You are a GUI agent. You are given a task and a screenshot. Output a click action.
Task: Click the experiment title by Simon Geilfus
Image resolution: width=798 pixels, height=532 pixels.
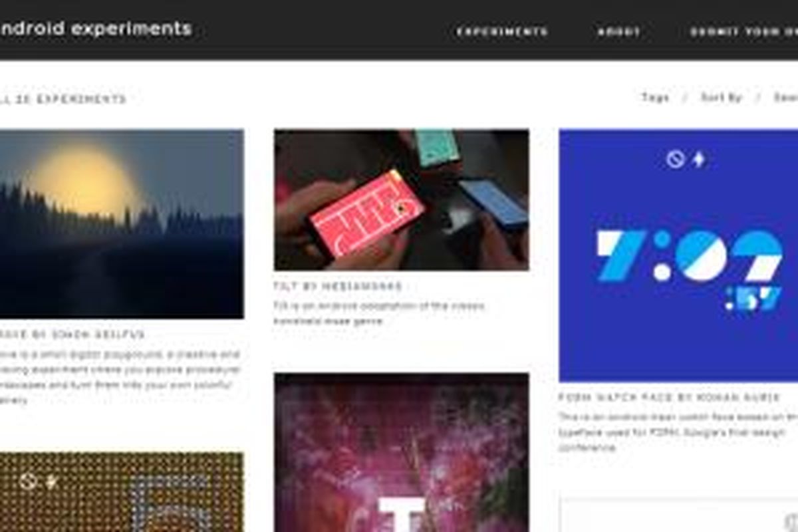[x=72, y=334]
